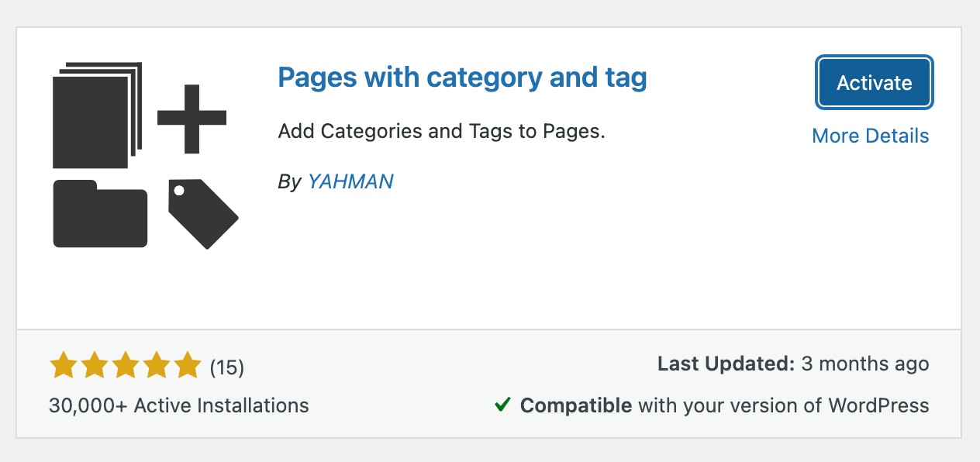Click the 'By' author byline
This screenshot has width=980, height=462.
pos(291,181)
